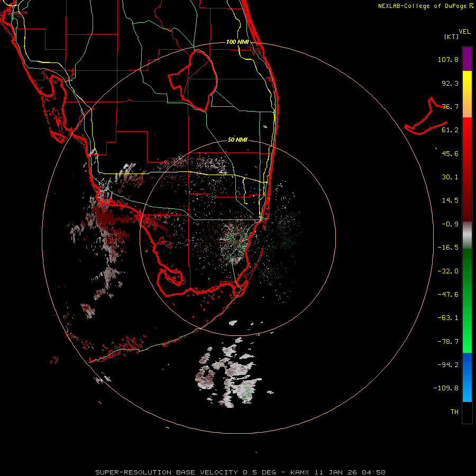Click the -94.2 velocity scale value
The width and height of the screenshot is (476, 476).
[x=448, y=365]
